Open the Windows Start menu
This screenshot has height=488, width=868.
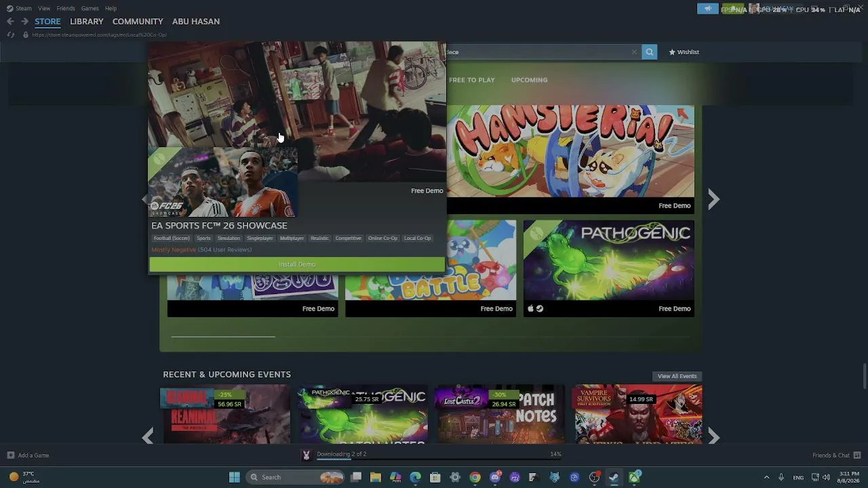[x=235, y=477]
